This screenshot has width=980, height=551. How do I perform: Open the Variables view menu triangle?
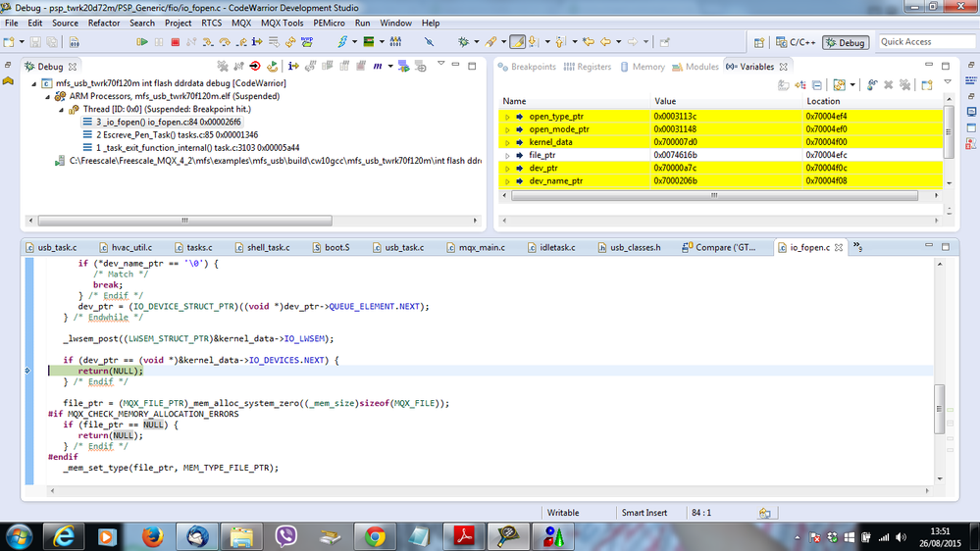click(x=948, y=81)
